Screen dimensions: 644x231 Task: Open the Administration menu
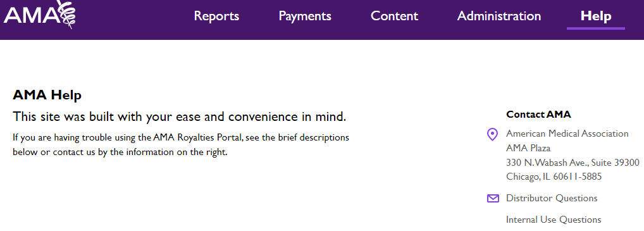pyautogui.click(x=499, y=16)
